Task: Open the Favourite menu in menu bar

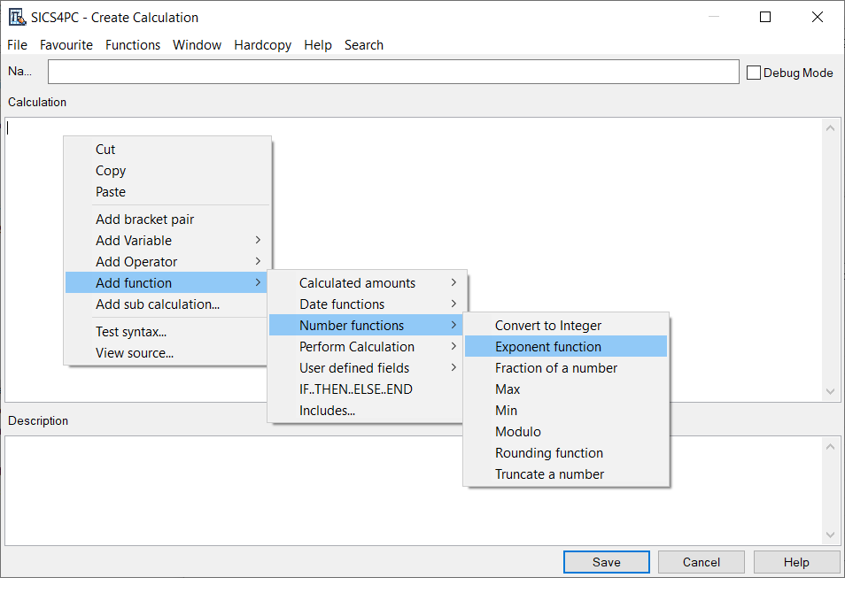Action: pyautogui.click(x=66, y=45)
